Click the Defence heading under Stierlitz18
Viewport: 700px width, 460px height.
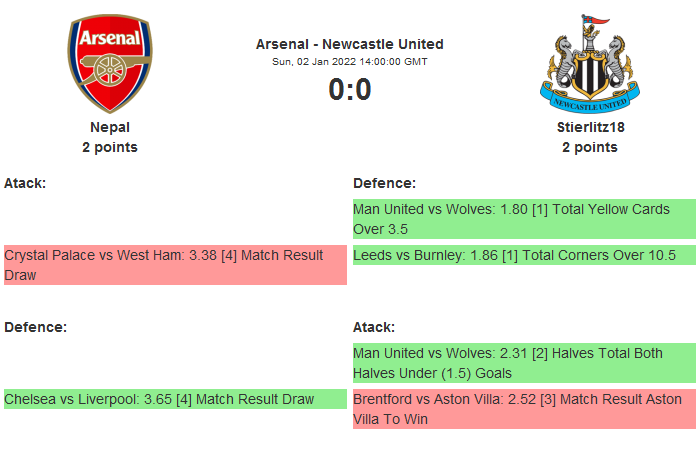click(384, 183)
